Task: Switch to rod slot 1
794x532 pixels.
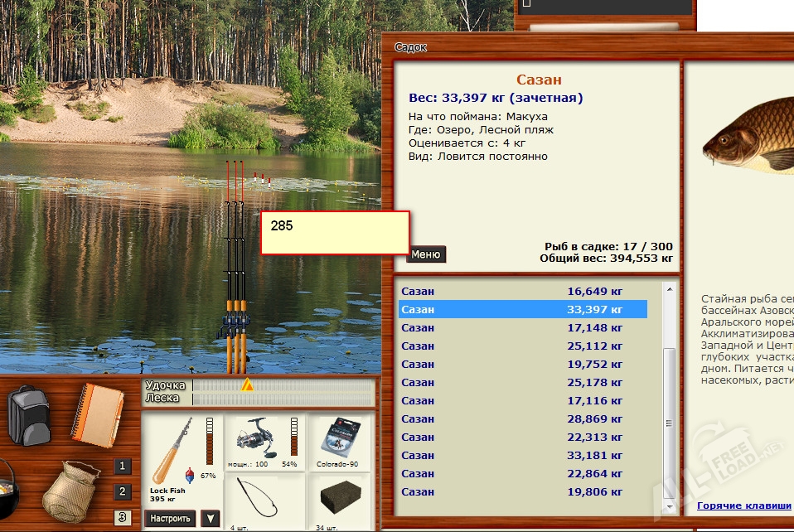Action: (123, 466)
